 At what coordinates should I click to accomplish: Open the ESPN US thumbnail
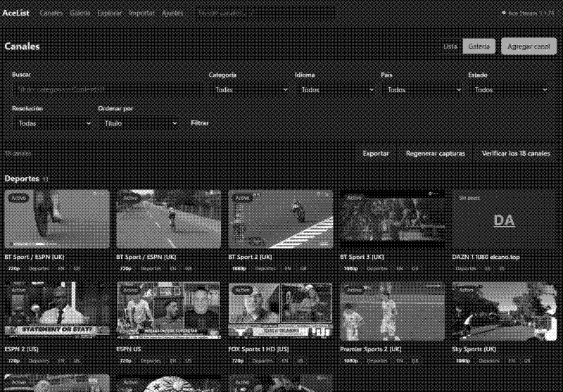pos(169,311)
